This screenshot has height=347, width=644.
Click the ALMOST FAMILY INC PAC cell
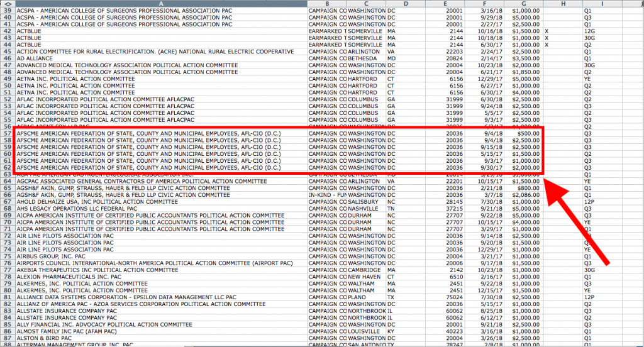coord(162,331)
